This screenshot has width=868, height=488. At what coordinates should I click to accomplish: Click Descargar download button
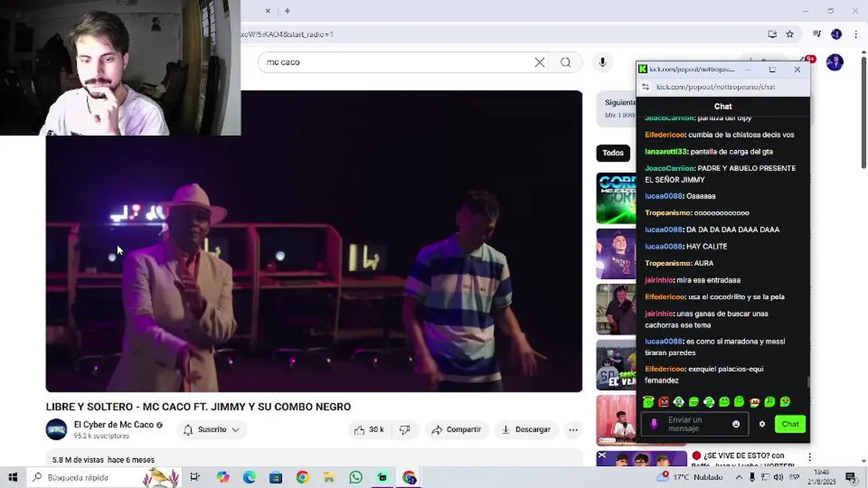[526, 430]
